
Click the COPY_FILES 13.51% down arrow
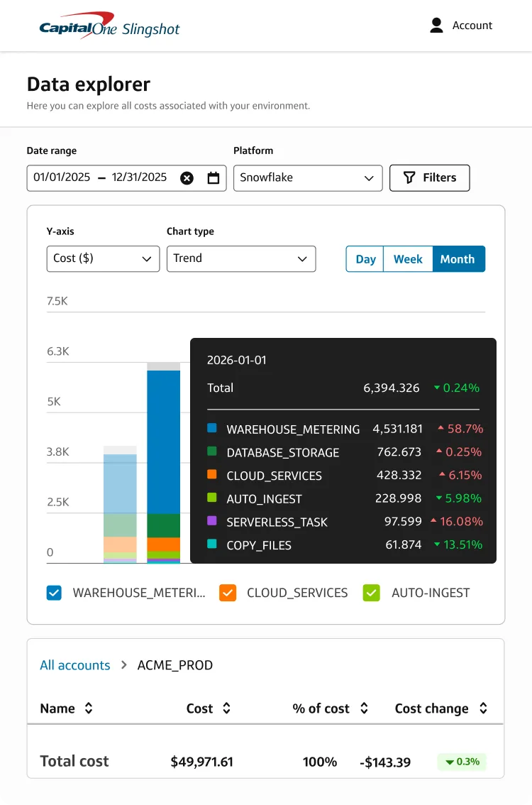tap(436, 544)
